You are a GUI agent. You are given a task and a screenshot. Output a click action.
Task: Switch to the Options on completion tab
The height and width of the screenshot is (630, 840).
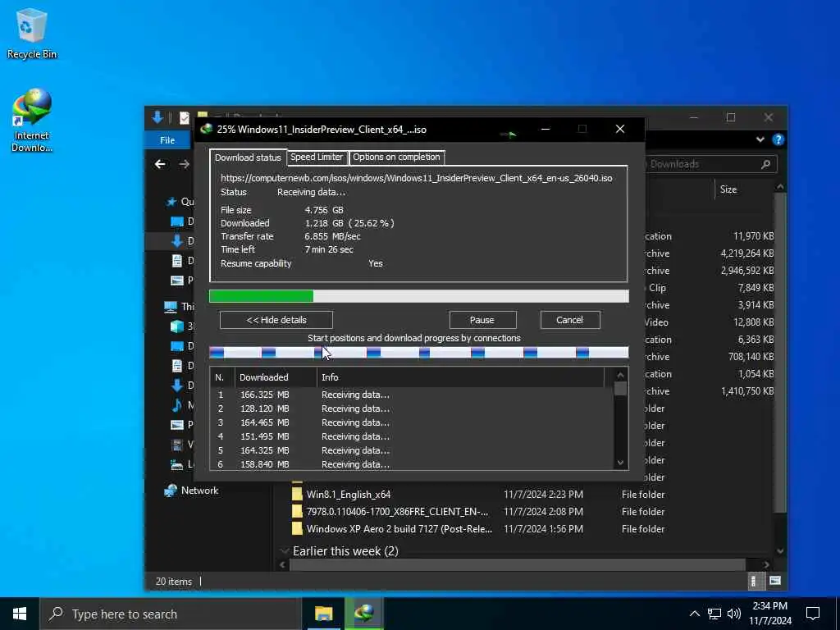396,157
